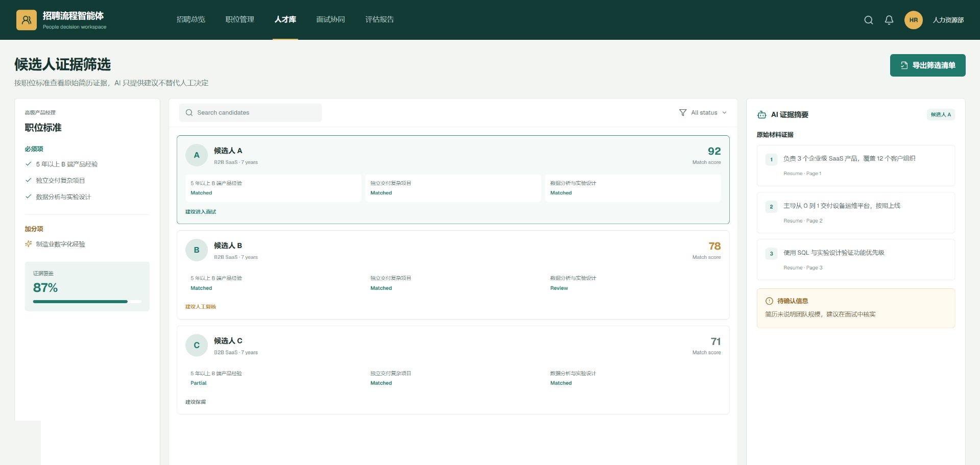Click candidate A match score 92
This screenshot has width=980, height=465.
(714, 151)
